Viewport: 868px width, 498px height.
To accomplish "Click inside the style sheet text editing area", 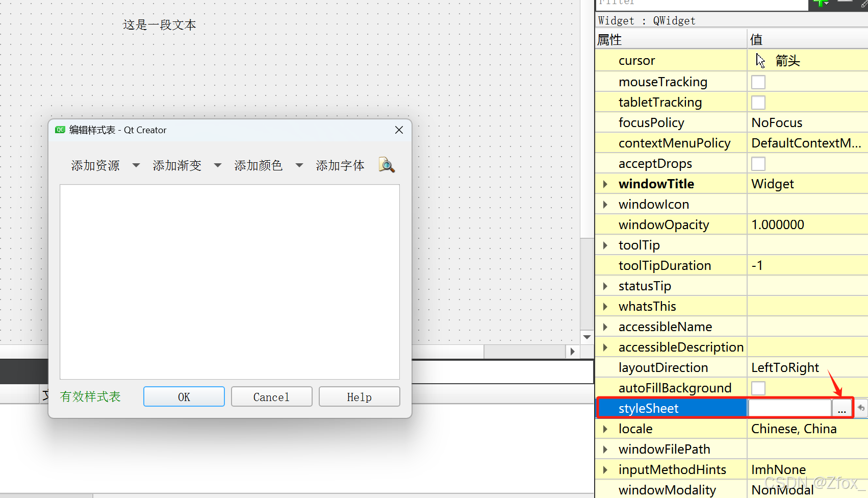I will point(229,282).
